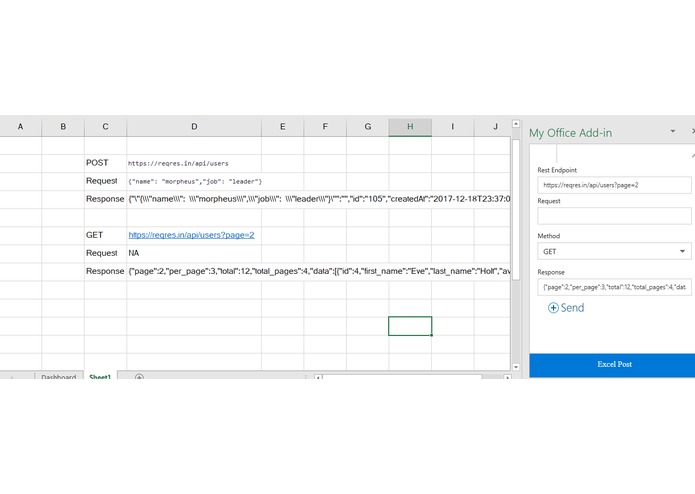Click the Rest Endpoint input field
695x494 pixels.
(x=614, y=185)
